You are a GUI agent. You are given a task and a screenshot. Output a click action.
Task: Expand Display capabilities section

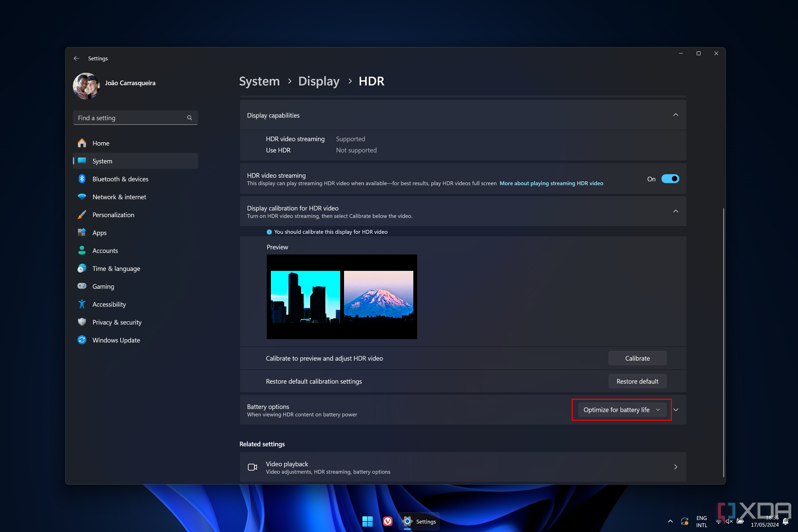pos(676,115)
